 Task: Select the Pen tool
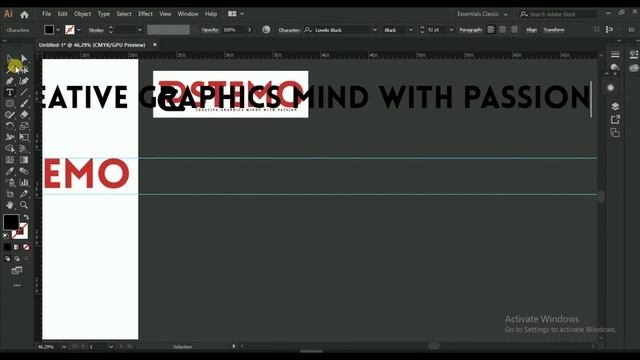[x=10, y=81]
